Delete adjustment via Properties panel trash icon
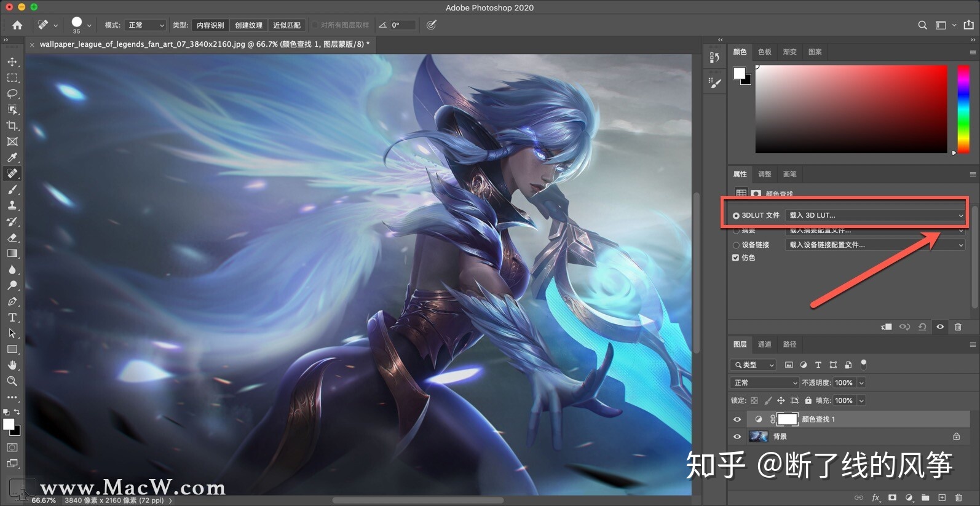The width and height of the screenshot is (980, 506). click(x=958, y=327)
